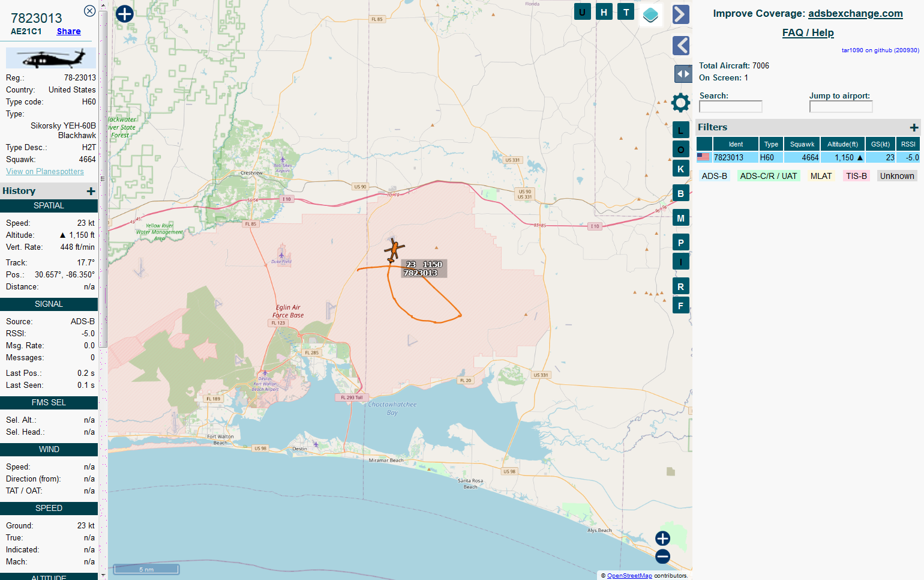Click the ADS-C/R / UAT legend box
The width and height of the screenshot is (924, 580).
(x=769, y=176)
